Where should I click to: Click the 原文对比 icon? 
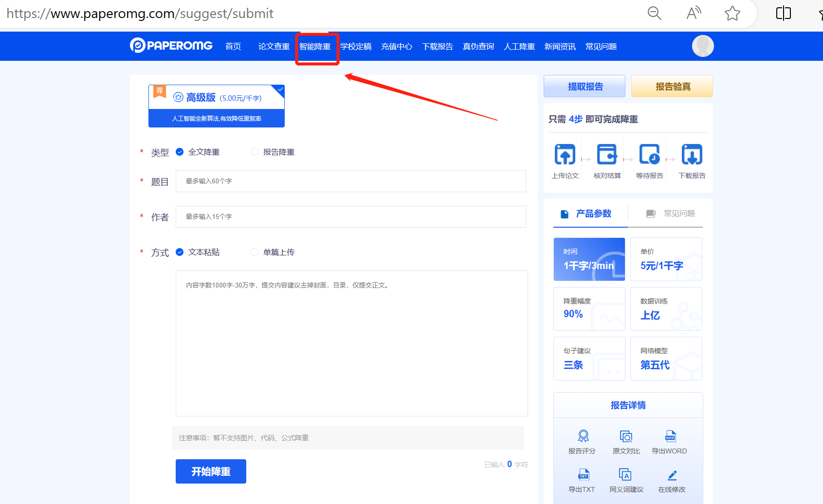626,436
